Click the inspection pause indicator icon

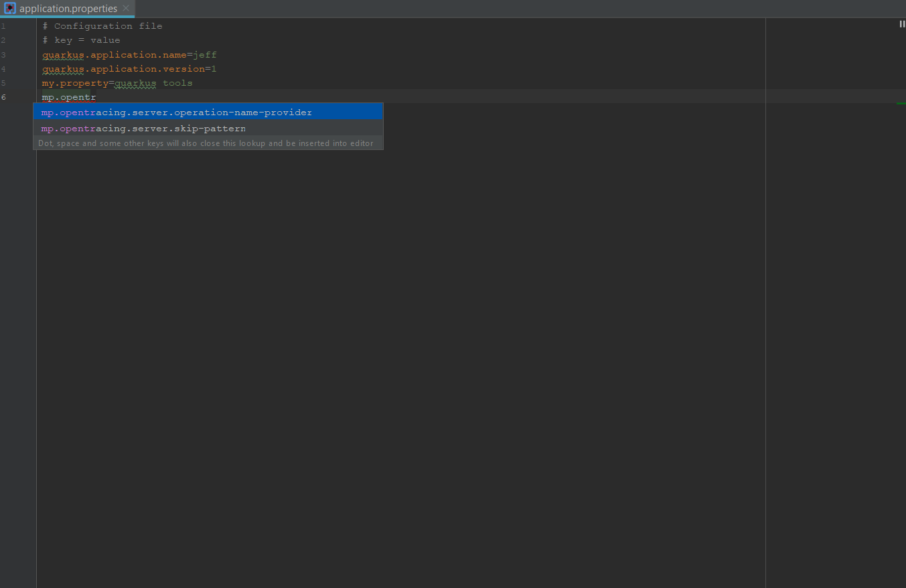pyautogui.click(x=901, y=24)
